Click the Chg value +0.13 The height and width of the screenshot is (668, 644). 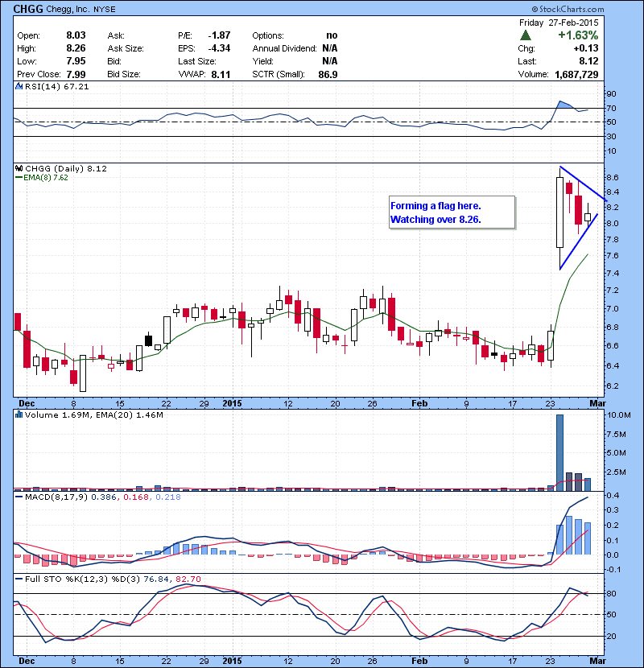pyautogui.click(x=586, y=48)
